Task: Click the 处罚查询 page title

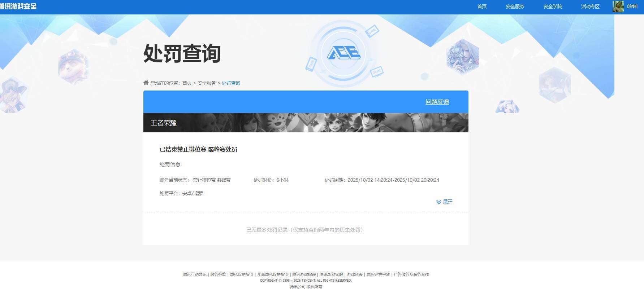Action: click(x=182, y=53)
